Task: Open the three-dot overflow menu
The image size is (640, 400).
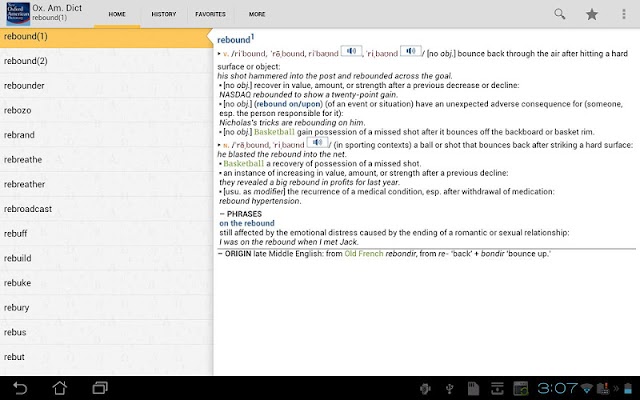Action: 623,14
